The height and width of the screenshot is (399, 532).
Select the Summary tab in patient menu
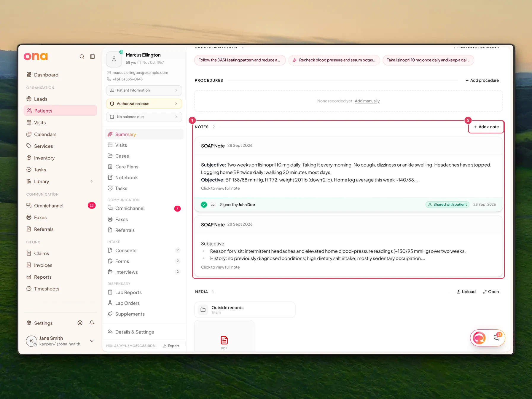click(x=144, y=134)
